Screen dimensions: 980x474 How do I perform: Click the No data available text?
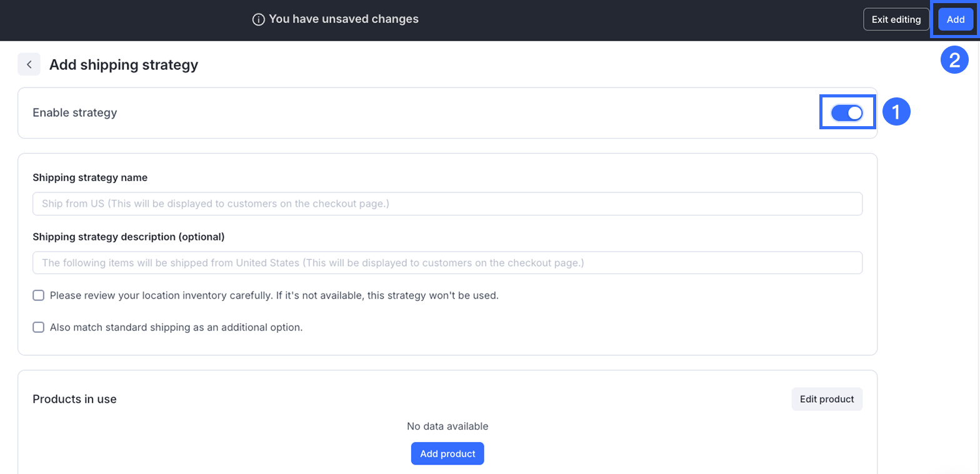(447, 427)
